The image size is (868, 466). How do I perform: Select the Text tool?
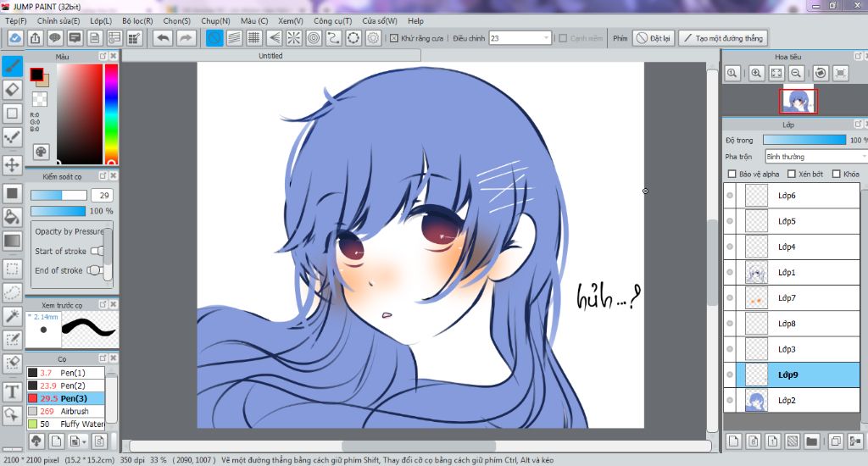pos(12,391)
